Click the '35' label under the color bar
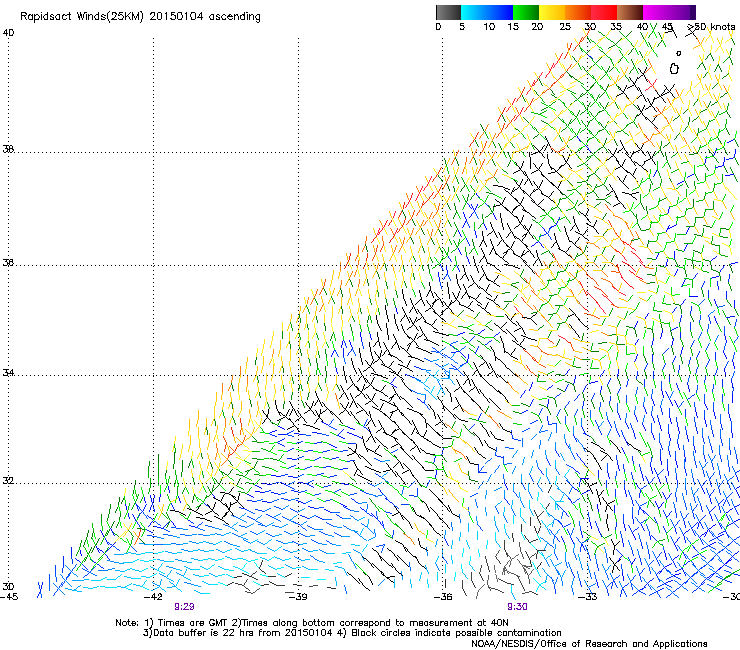Viewport: 740px width, 650px height. click(x=616, y=27)
